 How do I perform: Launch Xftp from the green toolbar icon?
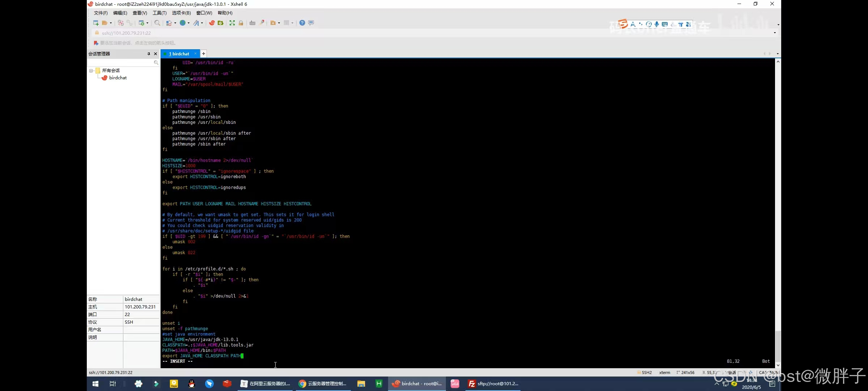[x=221, y=23]
